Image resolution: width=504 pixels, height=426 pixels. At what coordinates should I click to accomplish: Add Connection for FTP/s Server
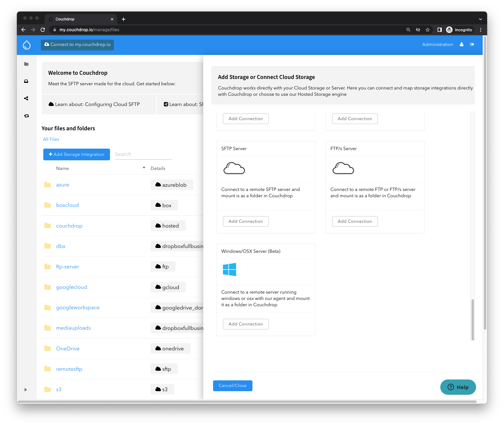coord(355,222)
